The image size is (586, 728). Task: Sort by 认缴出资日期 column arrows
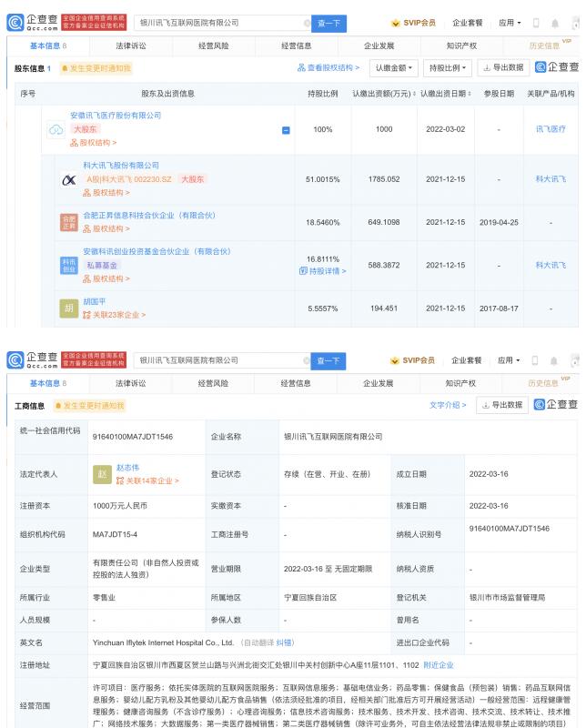tap(470, 94)
